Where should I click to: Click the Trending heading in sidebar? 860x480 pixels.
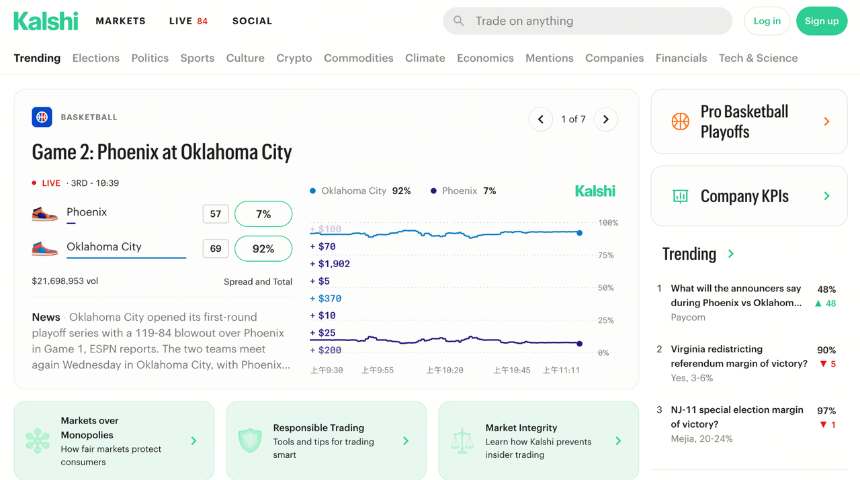(x=689, y=253)
